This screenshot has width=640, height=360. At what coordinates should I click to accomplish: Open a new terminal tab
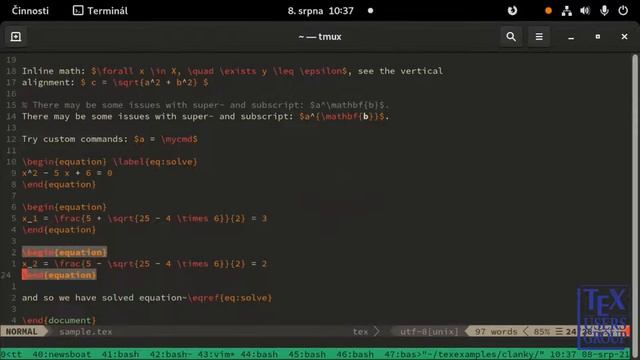coord(16,37)
